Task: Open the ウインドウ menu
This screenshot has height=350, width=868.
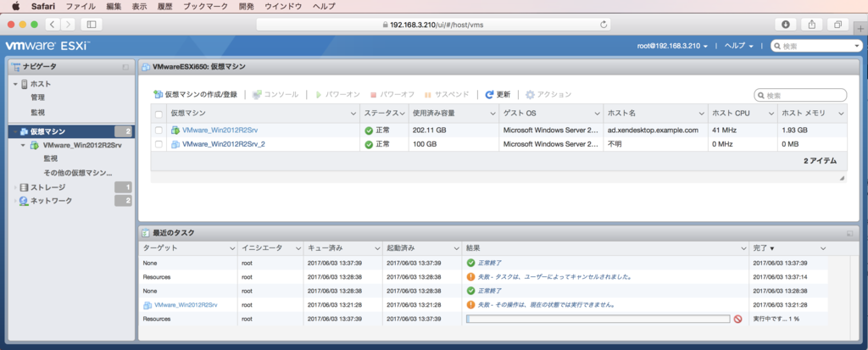Action: coord(283,6)
